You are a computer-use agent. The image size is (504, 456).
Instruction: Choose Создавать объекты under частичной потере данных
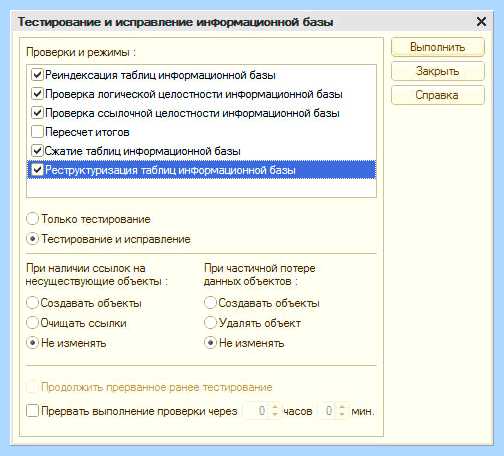(x=210, y=303)
